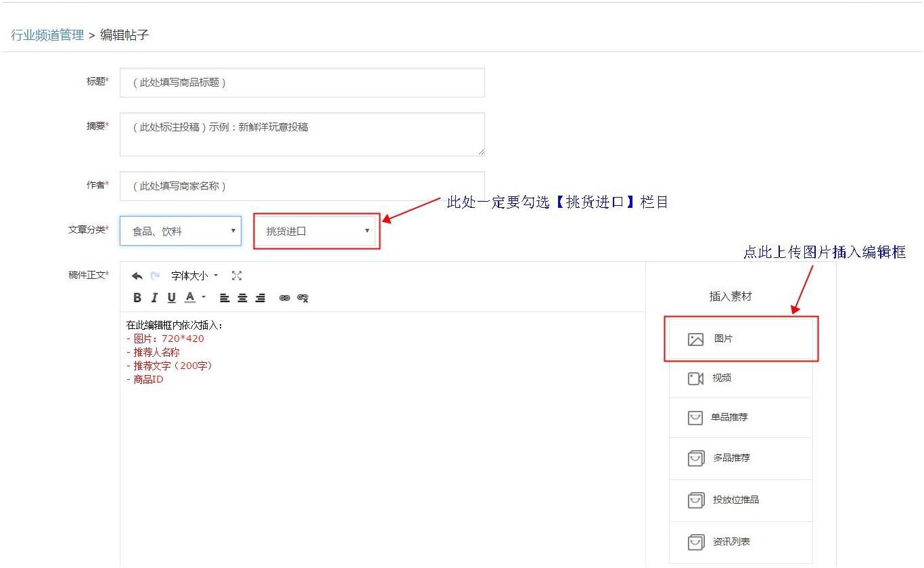This screenshot has height=568, width=924.
Task: Apply the font color A button
Action: (190, 297)
